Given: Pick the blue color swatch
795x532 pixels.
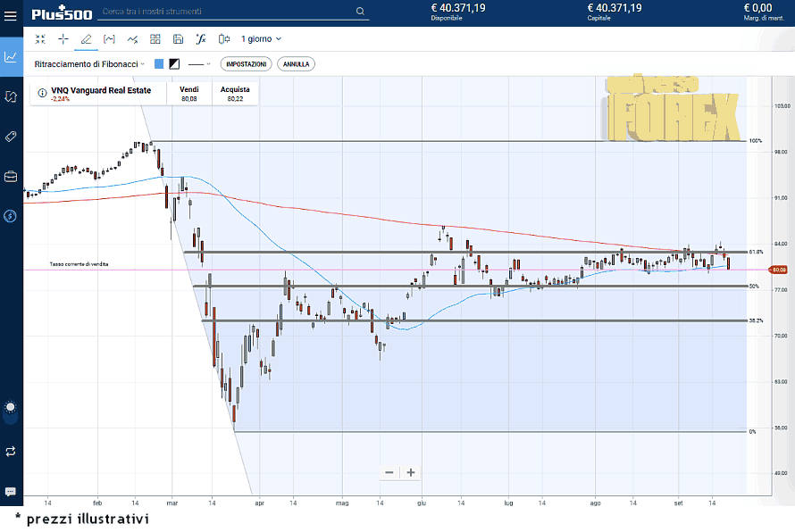Looking at the screenshot, I should 159,64.
